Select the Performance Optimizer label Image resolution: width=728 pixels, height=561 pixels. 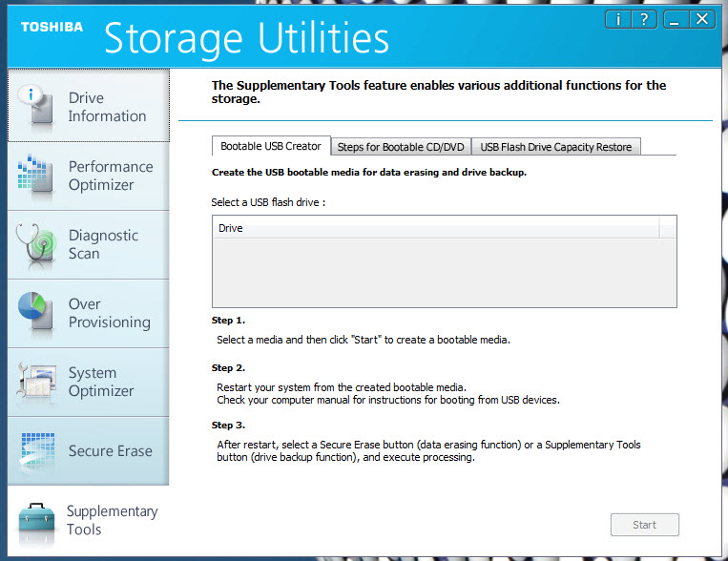coord(111,176)
